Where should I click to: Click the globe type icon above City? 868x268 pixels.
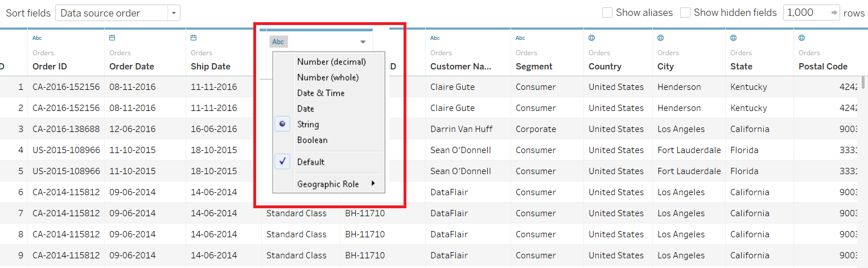tap(661, 38)
